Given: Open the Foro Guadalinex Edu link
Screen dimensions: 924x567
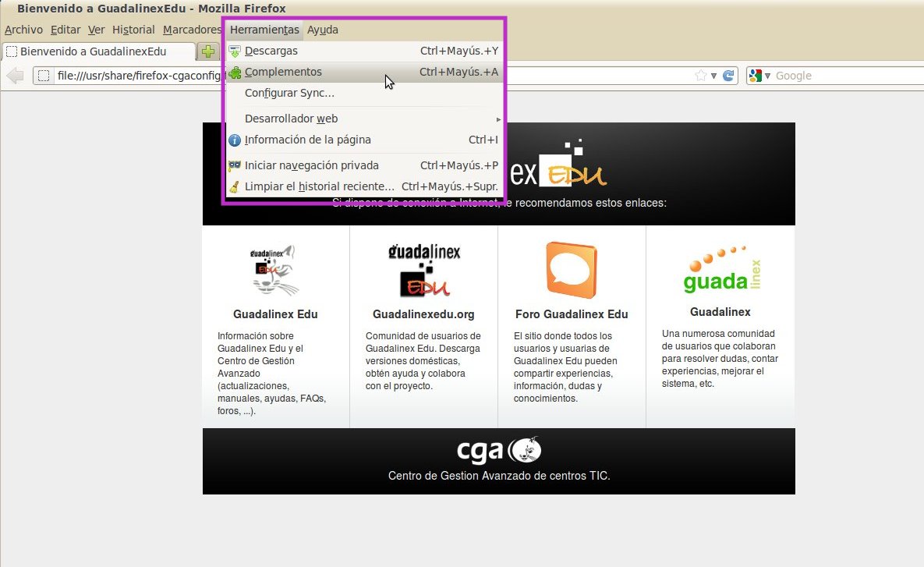Looking at the screenshot, I should pyautogui.click(x=572, y=314).
